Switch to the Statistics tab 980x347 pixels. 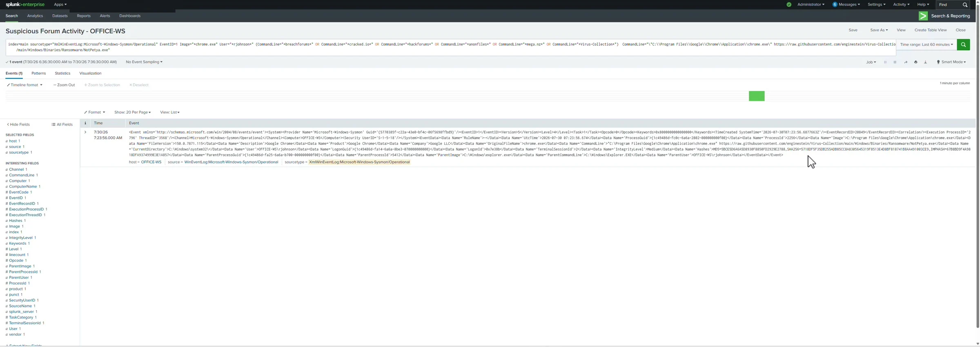(x=62, y=73)
